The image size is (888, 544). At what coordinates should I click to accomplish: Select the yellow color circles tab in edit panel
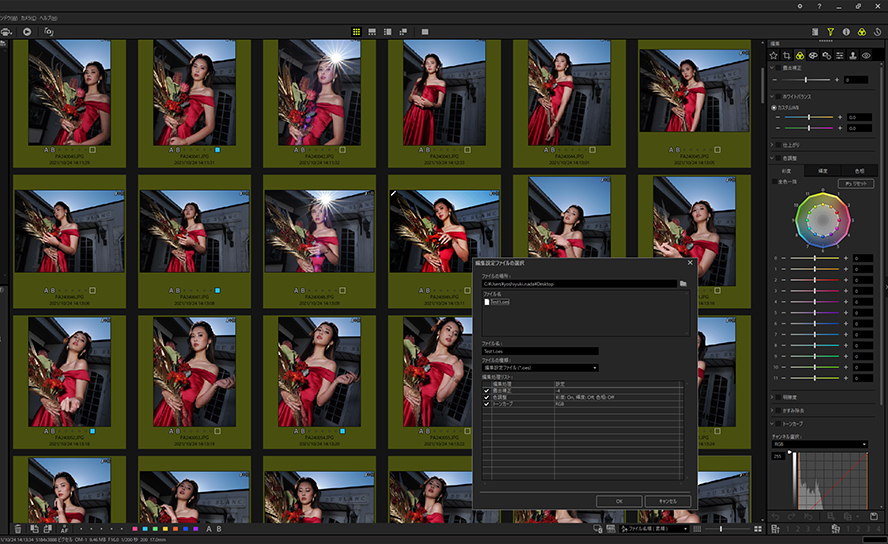800,55
